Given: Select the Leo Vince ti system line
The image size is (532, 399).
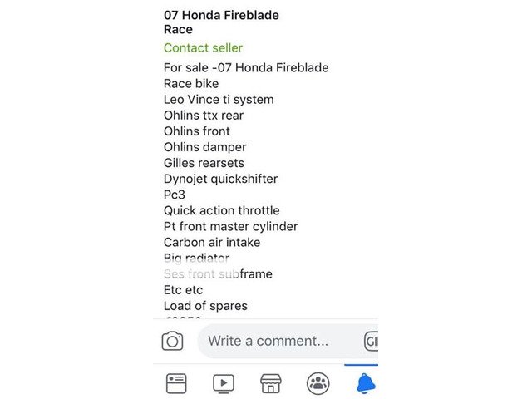Looking at the screenshot, I should 219,100.
